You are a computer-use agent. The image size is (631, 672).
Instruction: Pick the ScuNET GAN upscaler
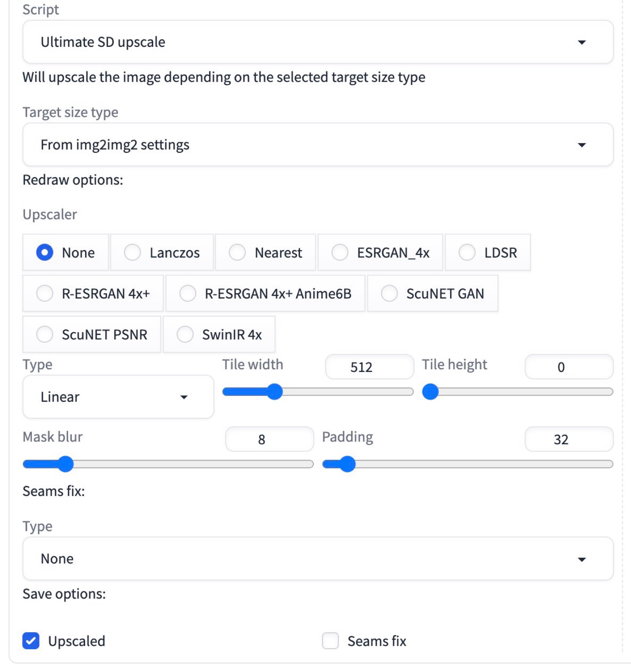[389, 294]
